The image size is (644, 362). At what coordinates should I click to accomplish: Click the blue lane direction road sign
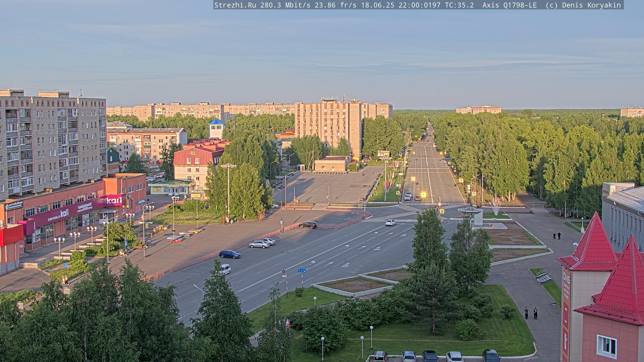(x=302, y=271)
